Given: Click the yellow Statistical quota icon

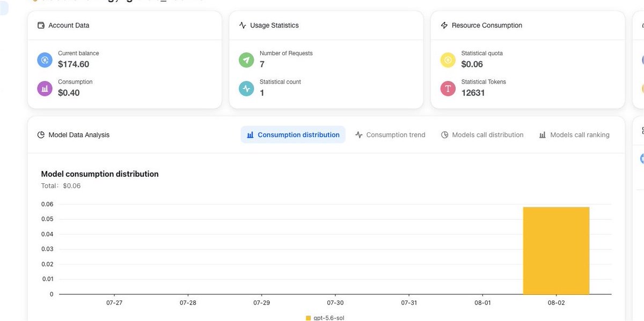Looking at the screenshot, I should (448, 59).
